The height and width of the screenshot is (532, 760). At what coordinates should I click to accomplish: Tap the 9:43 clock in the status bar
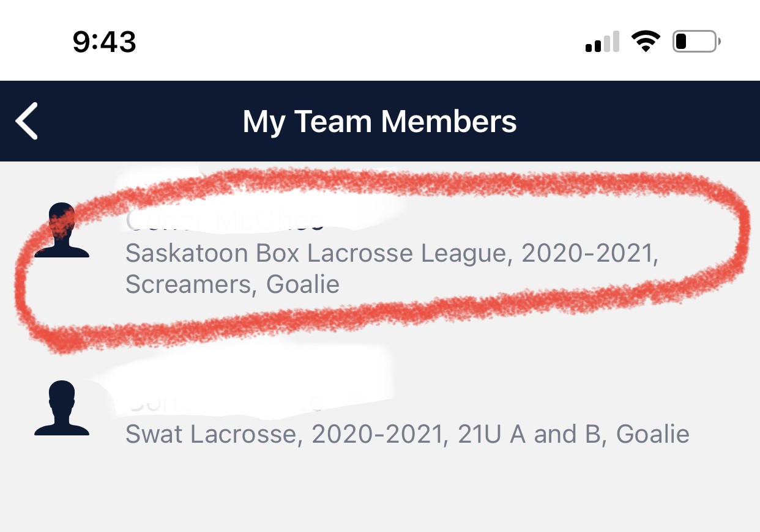click(x=104, y=42)
